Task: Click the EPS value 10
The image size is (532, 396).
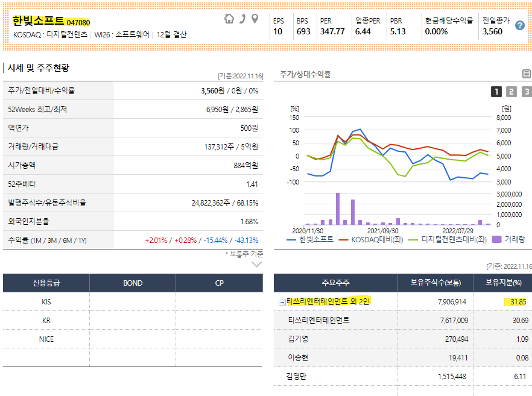Action: click(x=277, y=31)
